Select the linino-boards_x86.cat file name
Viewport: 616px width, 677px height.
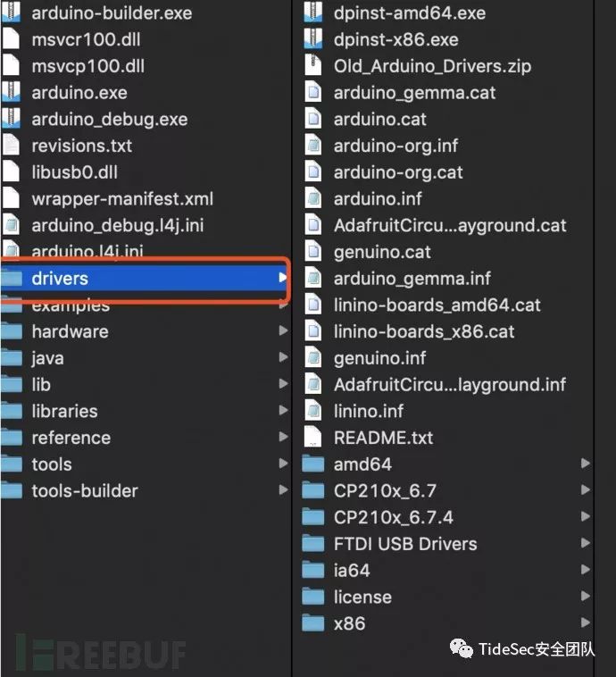pos(424,331)
